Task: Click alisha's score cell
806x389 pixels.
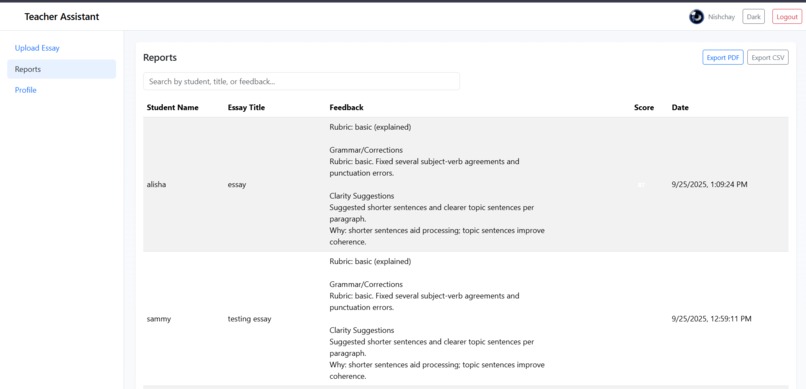Action: coord(641,184)
